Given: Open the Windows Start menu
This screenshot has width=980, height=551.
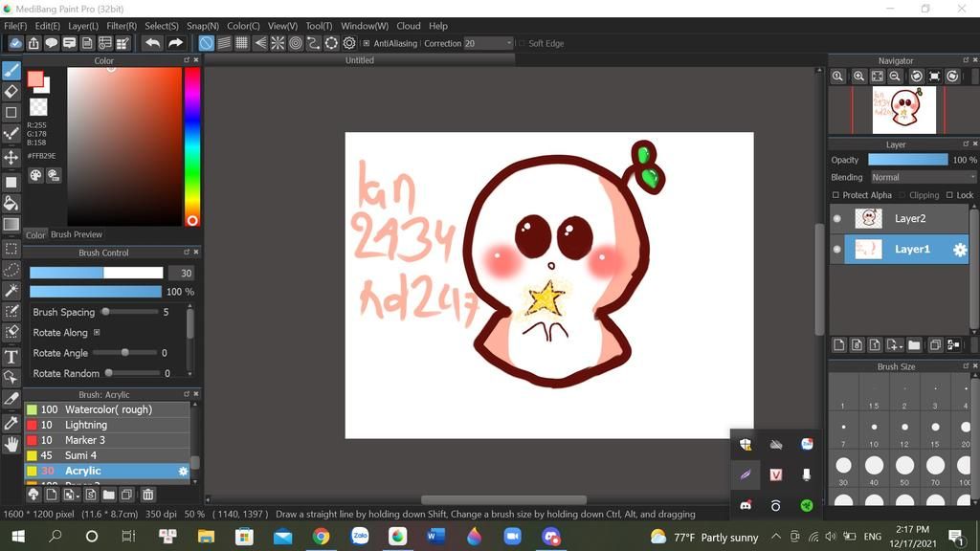Looking at the screenshot, I should pos(18,537).
